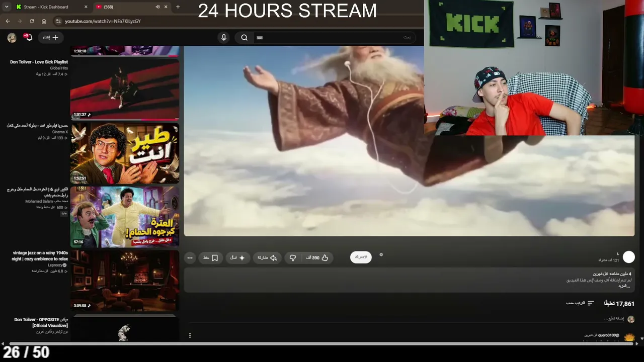Switch to the Stream - Kick Dashboard tab
Screen dimensions: 644x362
(x=50, y=7)
